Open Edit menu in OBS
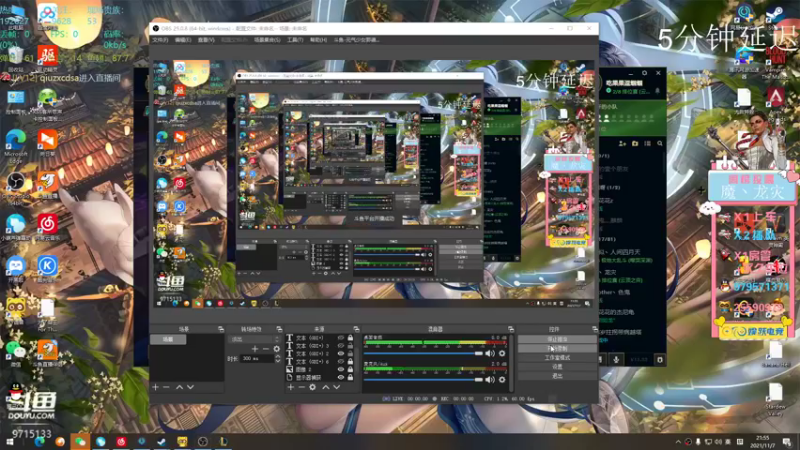Viewport: 800px width, 450px height. (x=183, y=40)
